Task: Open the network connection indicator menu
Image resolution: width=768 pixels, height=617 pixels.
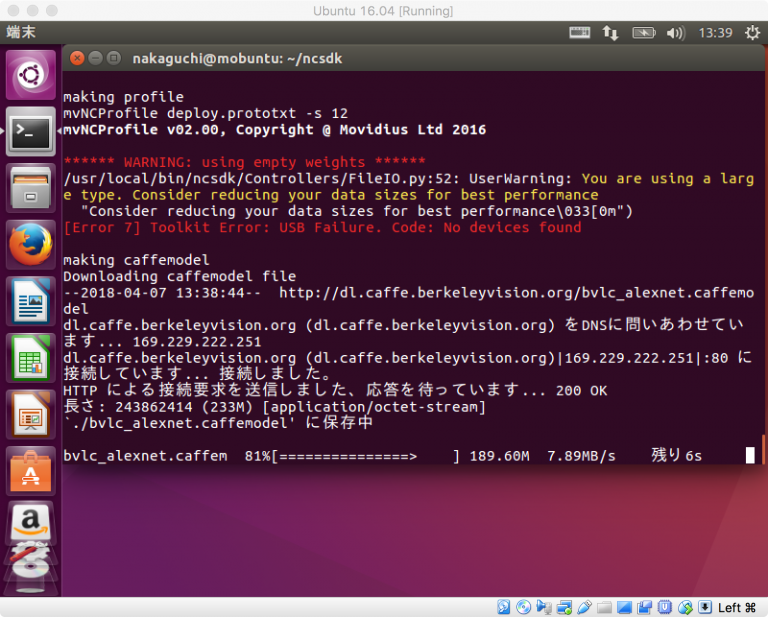Action: pyautogui.click(x=610, y=33)
